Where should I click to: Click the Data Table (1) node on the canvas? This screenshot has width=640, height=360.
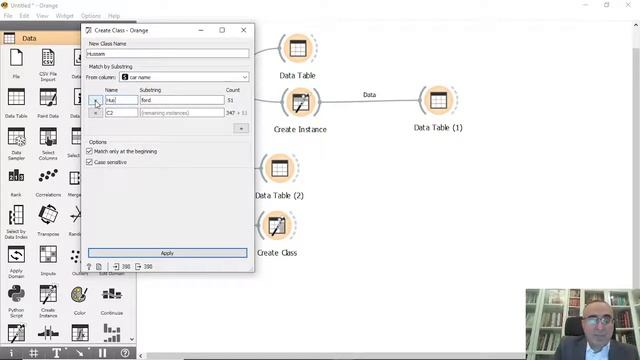click(438, 100)
